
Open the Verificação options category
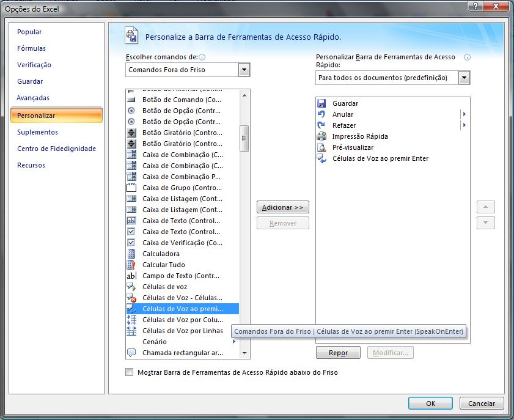click(x=34, y=65)
